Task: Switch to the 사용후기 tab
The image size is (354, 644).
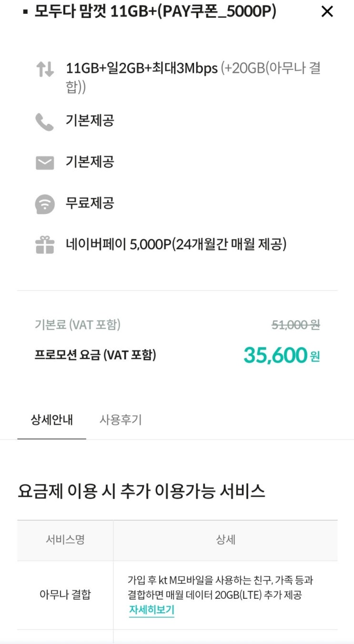Action: click(121, 420)
